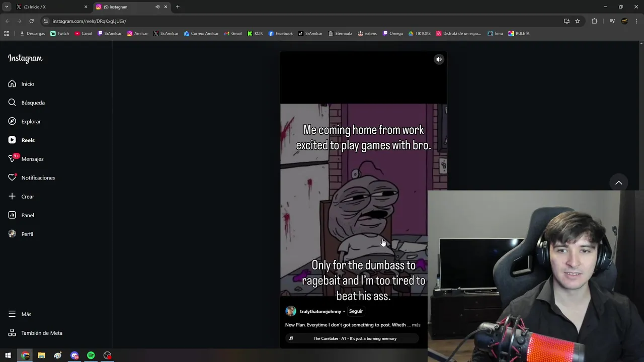The width and height of the screenshot is (644, 362).
Task: Open También de Meta menu
Action: coord(35,333)
